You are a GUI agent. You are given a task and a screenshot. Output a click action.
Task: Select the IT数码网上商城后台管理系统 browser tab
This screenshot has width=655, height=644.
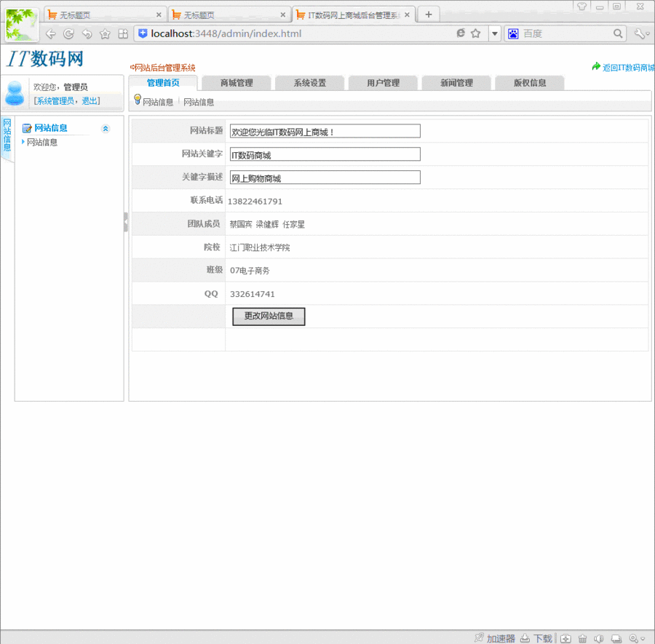point(354,15)
